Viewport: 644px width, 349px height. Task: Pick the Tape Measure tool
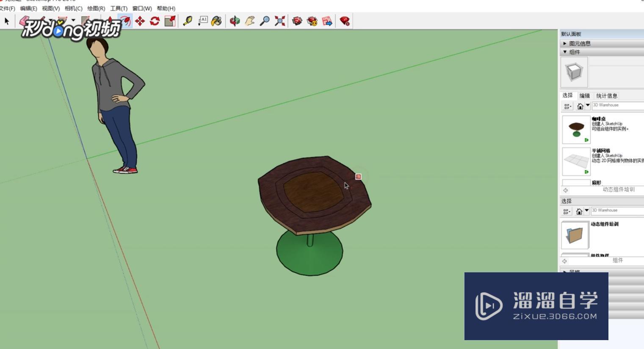[x=188, y=21]
